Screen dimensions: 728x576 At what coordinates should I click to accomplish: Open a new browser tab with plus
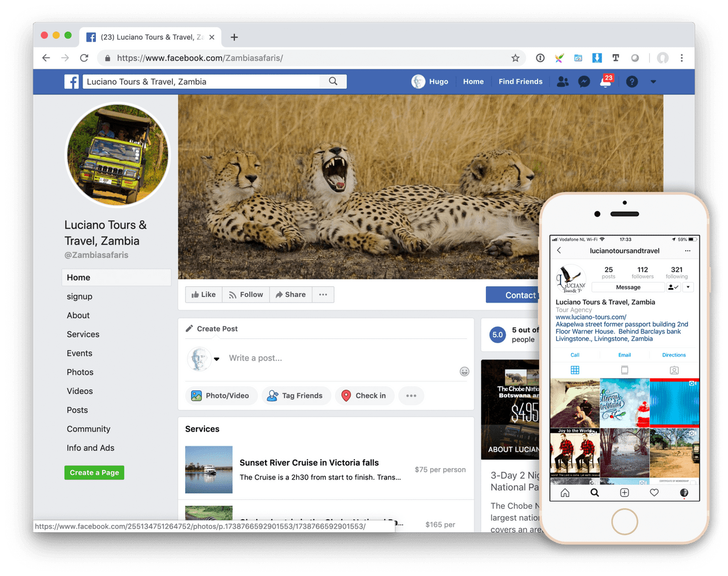(234, 37)
